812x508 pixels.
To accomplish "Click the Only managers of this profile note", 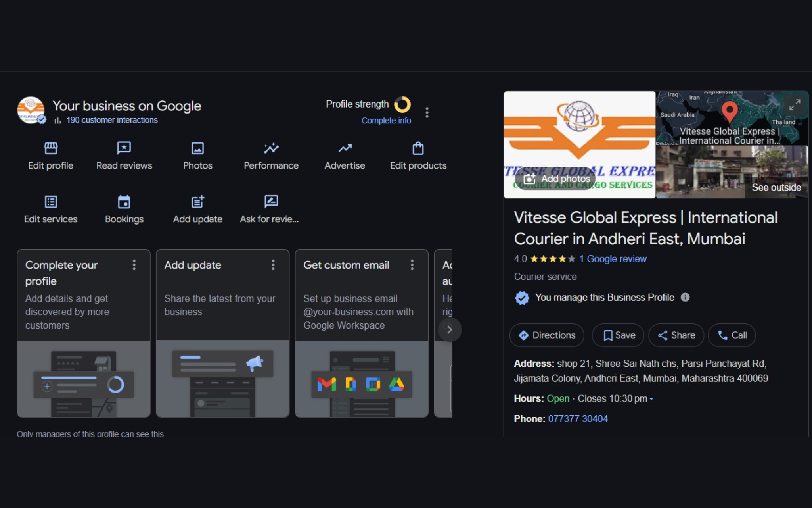I will coord(90,434).
